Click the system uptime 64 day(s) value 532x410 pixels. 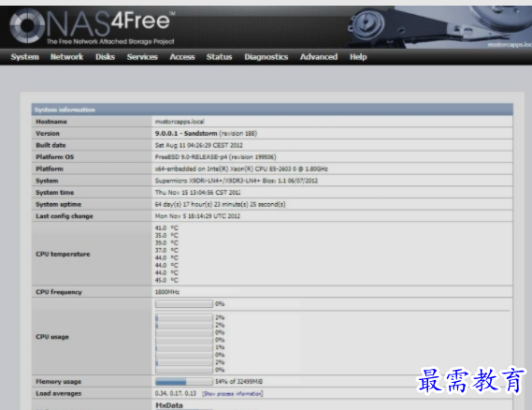(x=221, y=204)
